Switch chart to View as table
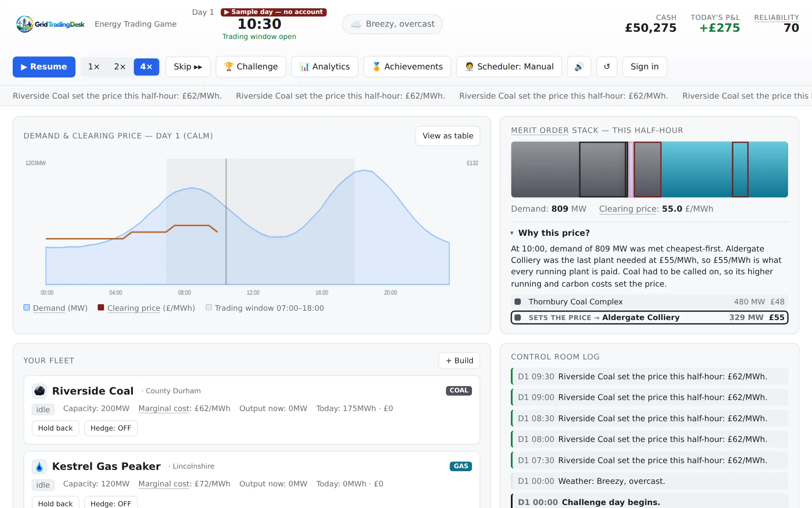Screen dimensions: 812x508 (448, 136)
